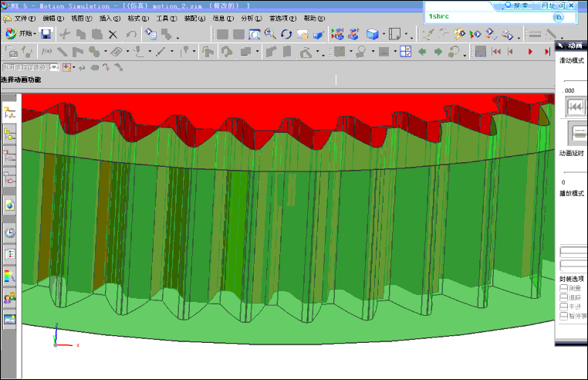This screenshot has height=380, width=588.
Task: Click the rainbow color palette sidebar icon
Action: [x=9, y=276]
